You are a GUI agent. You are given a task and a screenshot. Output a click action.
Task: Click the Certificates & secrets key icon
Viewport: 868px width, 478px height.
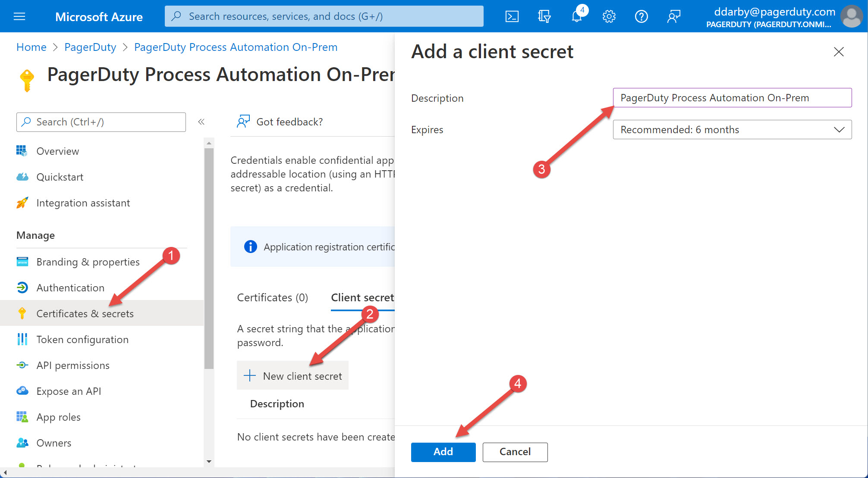(22, 313)
